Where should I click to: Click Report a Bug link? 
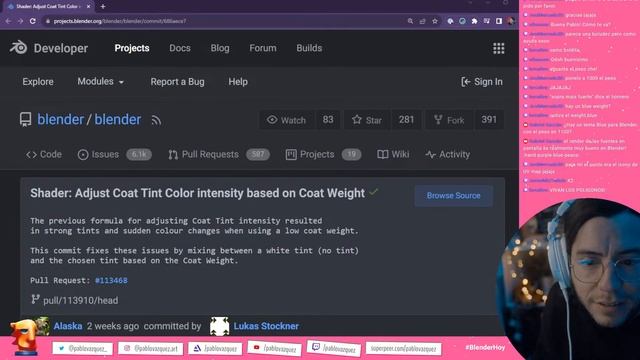coord(178,82)
